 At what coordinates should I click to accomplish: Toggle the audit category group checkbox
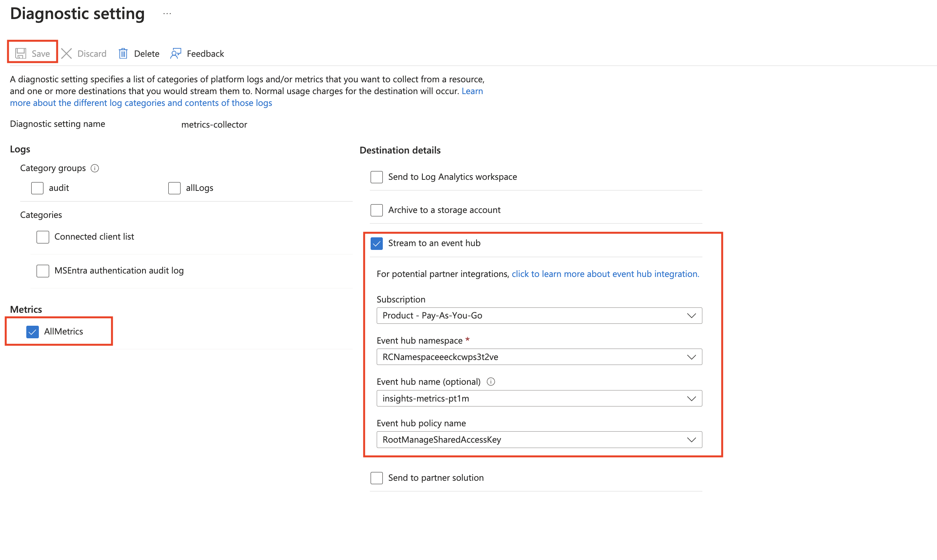point(37,188)
